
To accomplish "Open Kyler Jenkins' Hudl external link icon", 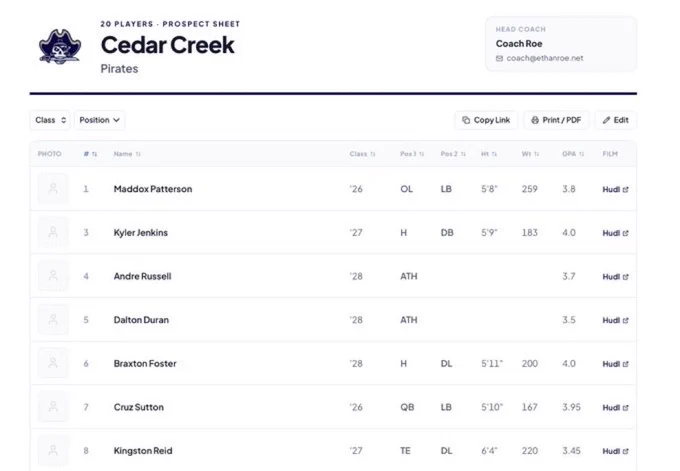I will pos(625,233).
